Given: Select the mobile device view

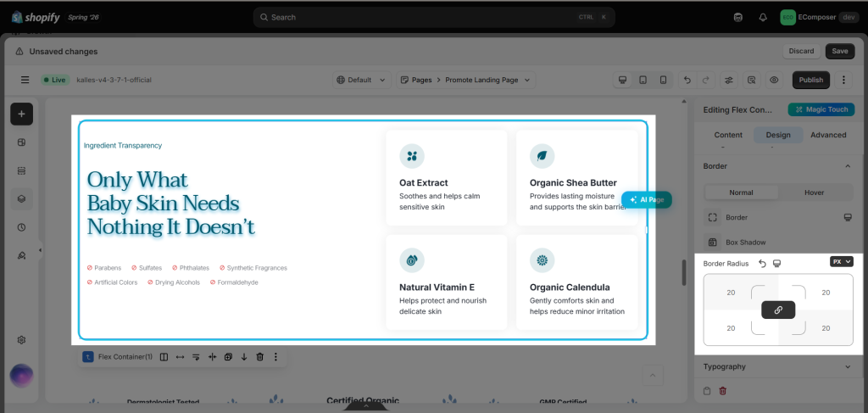Looking at the screenshot, I should click(663, 80).
